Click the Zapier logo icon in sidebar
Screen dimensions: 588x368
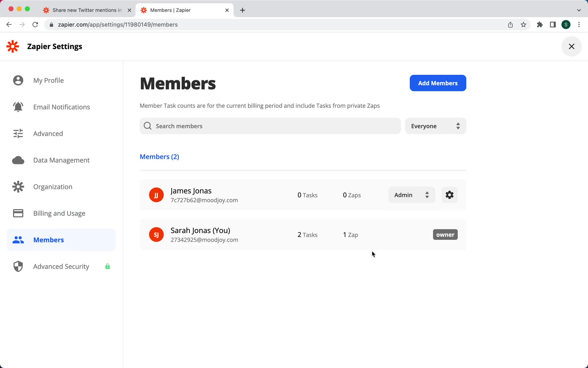tap(12, 46)
